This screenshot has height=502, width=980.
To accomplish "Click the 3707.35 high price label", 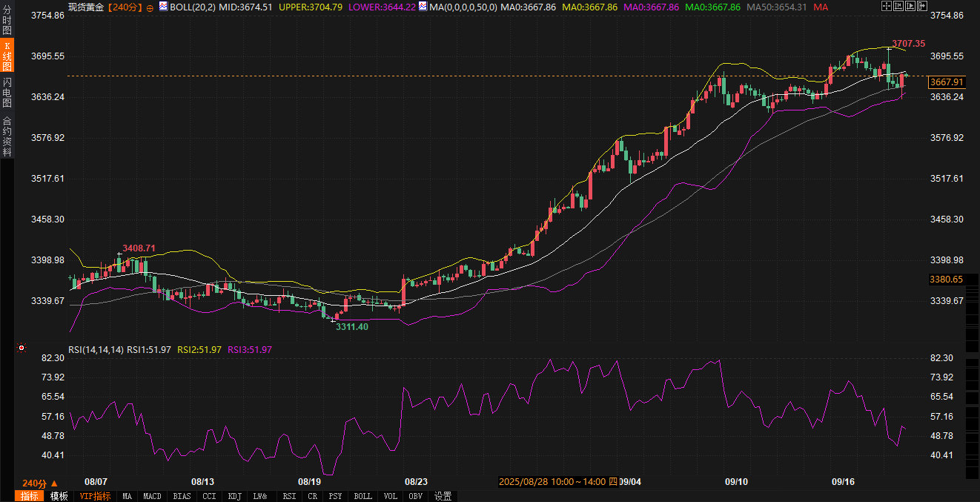I will [x=908, y=43].
